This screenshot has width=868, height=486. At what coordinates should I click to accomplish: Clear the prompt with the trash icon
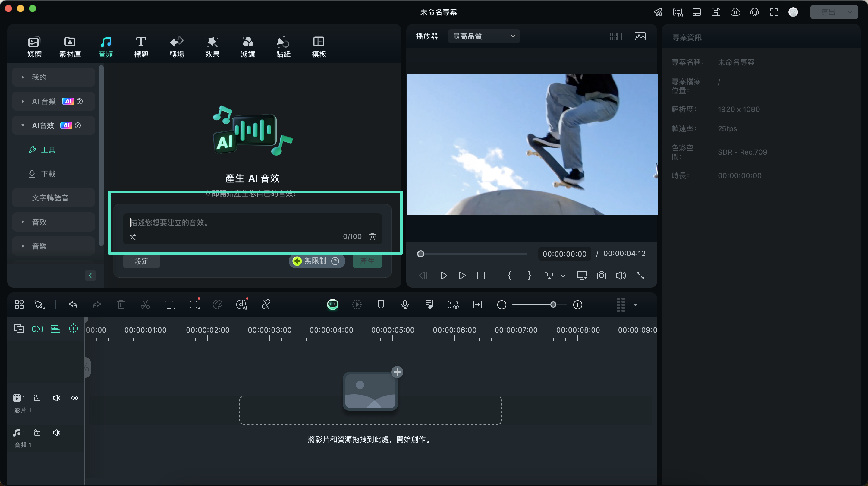pos(372,237)
